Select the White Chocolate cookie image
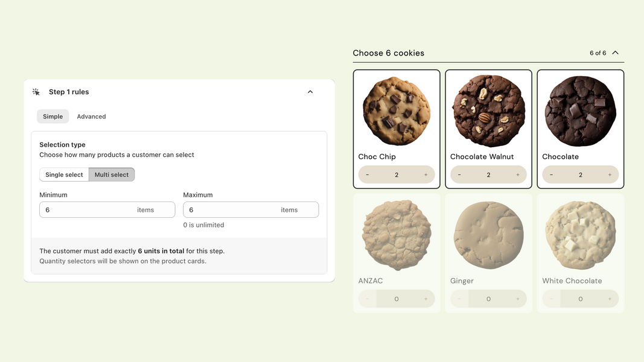Screen dimensions: 644x362 pyautogui.click(x=581, y=235)
